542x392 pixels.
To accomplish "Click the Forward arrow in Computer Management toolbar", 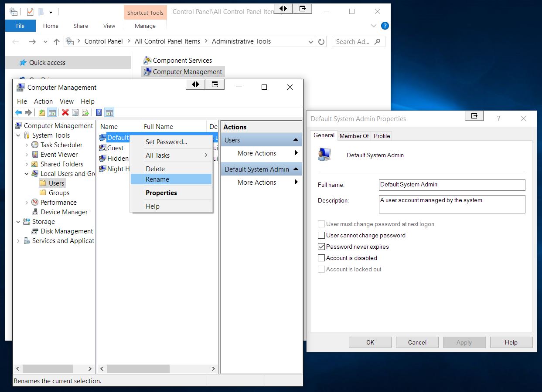I will tap(28, 113).
